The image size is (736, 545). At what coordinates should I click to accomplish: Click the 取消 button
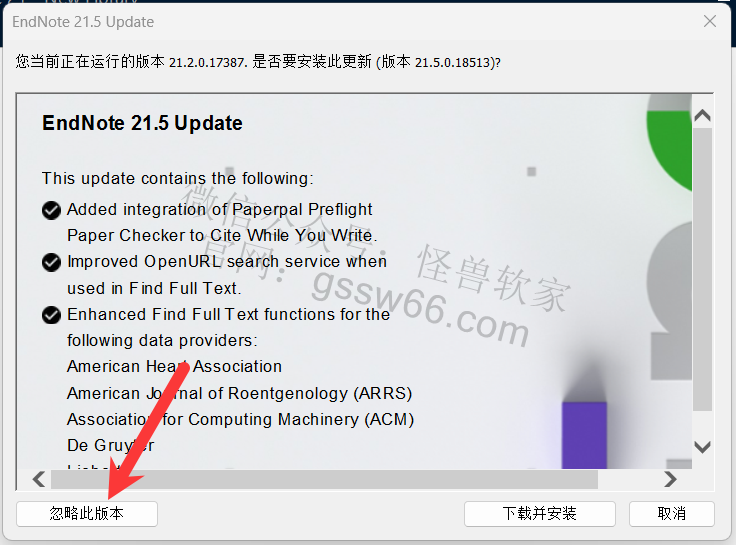pyautogui.click(x=672, y=514)
